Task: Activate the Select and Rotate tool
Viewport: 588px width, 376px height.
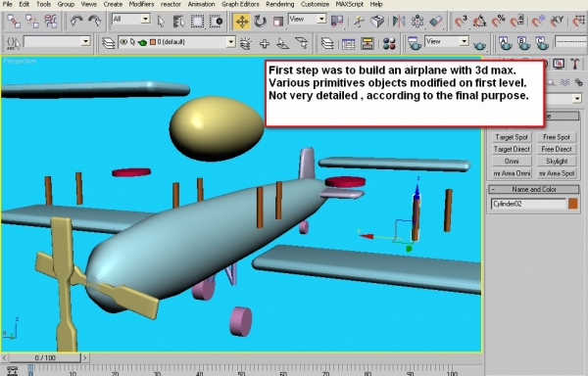Action: tap(260, 22)
